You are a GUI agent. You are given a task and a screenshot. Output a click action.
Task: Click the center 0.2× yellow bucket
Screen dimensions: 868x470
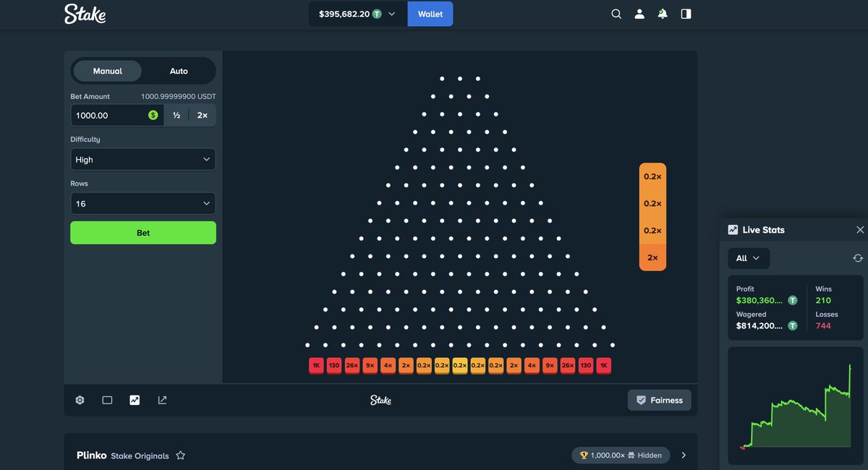click(x=460, y=366)
